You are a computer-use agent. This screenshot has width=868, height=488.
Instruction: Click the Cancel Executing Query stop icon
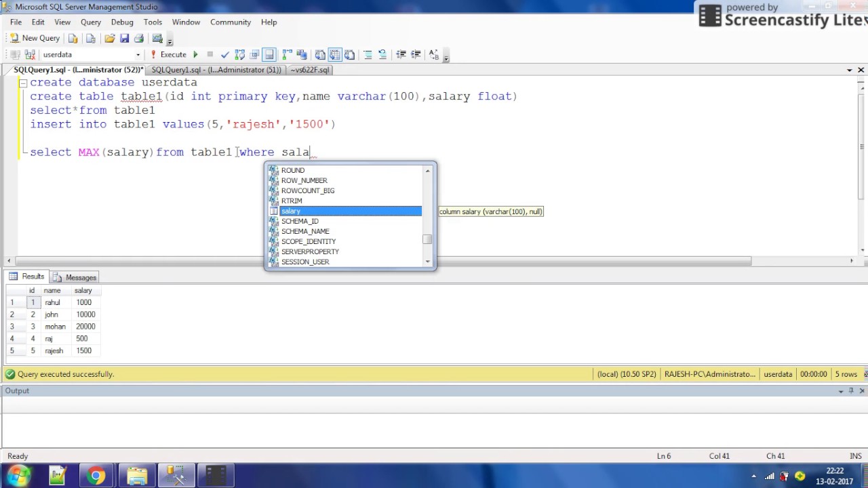[210, 54]
